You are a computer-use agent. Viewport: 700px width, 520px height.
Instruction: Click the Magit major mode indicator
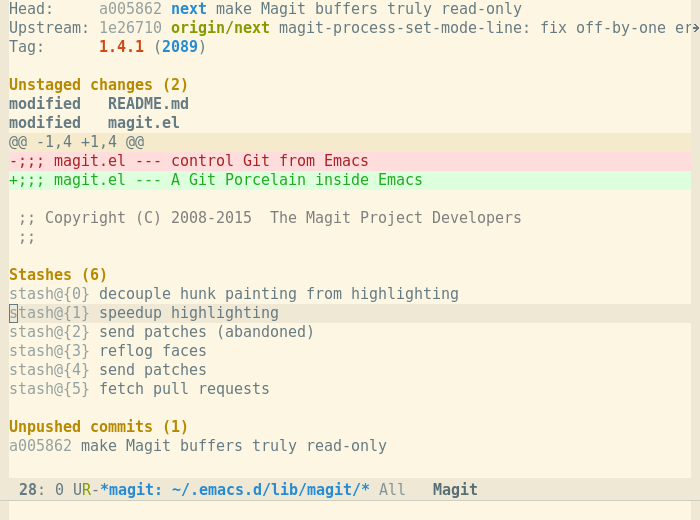coord(455,490)
